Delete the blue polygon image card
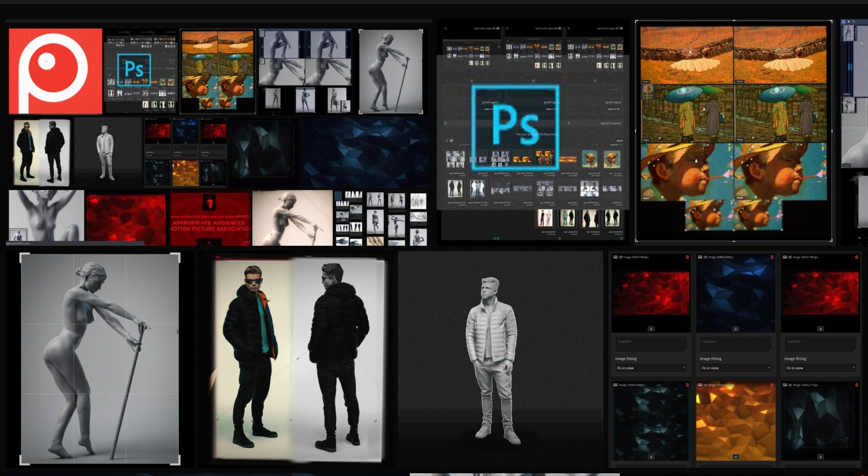868x476 pixels. pyautogui.click(x=771, y=257)
